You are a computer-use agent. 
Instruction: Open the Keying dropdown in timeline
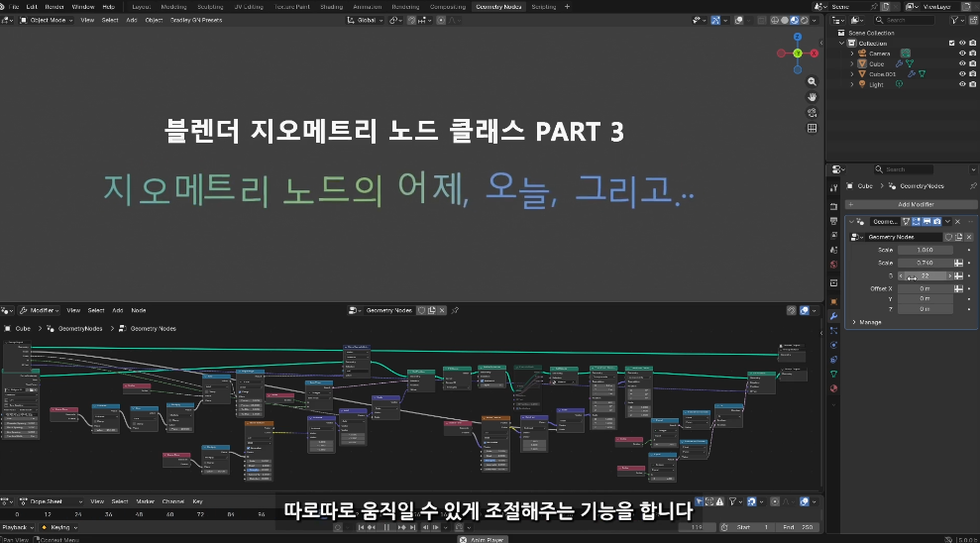tap(60, 527)
